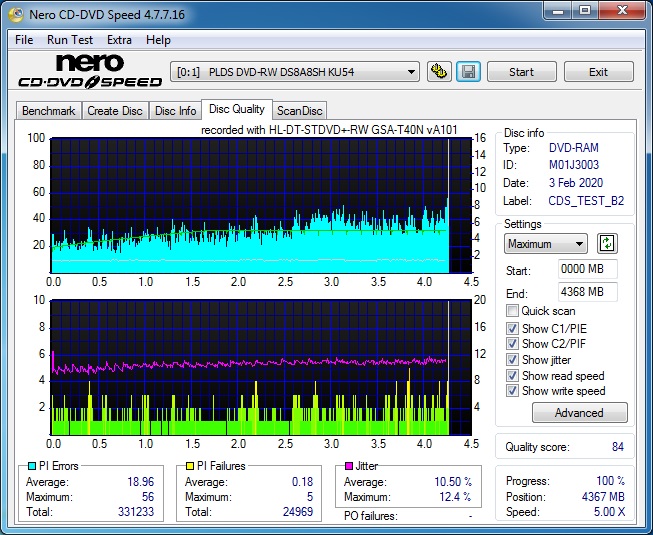The width and height of the screenshot is (653, 535).
Task: Click the recorded with HL-DT-ST drive text
Action: click(329, 130)
